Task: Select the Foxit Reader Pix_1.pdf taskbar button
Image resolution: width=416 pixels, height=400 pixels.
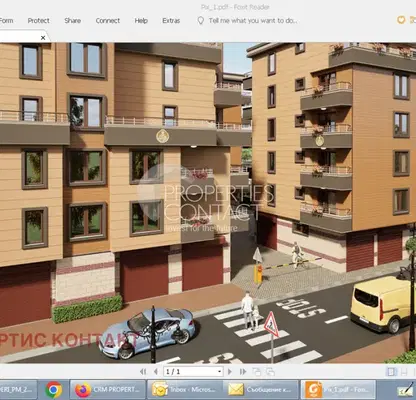Action: pos(338,389)
